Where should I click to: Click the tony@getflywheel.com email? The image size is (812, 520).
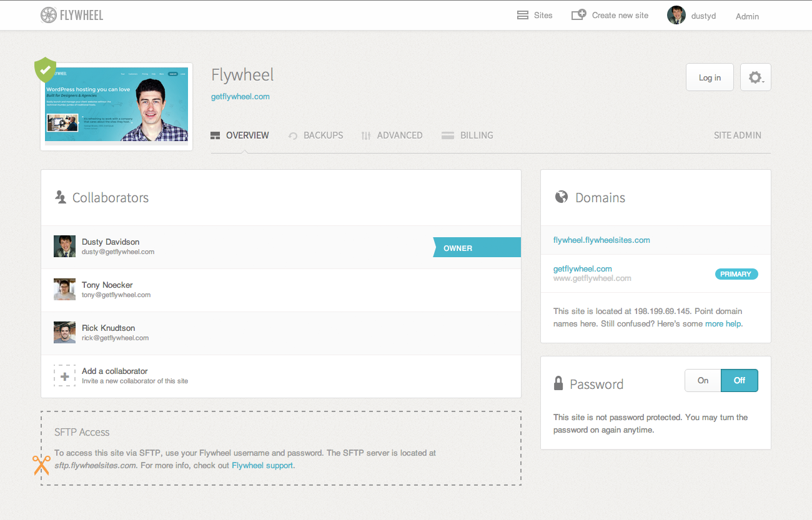click(116, 295)
